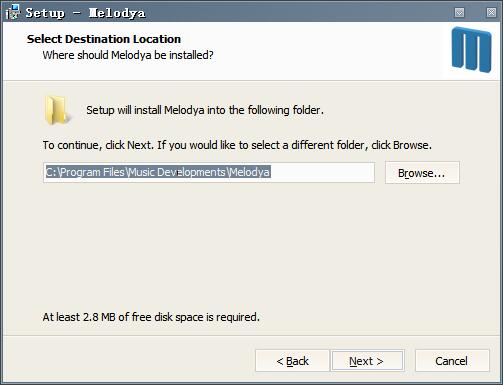
Task: Click 'Melodya' at the end of path
Action: pyautogui.click(x=250, y=172)
